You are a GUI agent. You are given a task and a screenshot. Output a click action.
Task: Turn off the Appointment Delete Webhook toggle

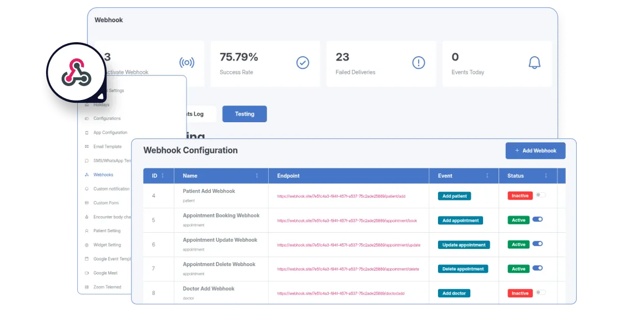537,268
